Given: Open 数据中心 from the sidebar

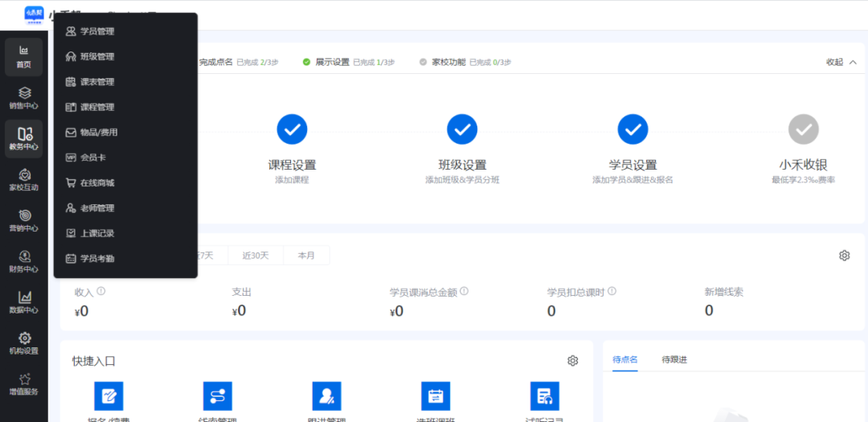Looking at the screenshot, I should click(23, 302).
